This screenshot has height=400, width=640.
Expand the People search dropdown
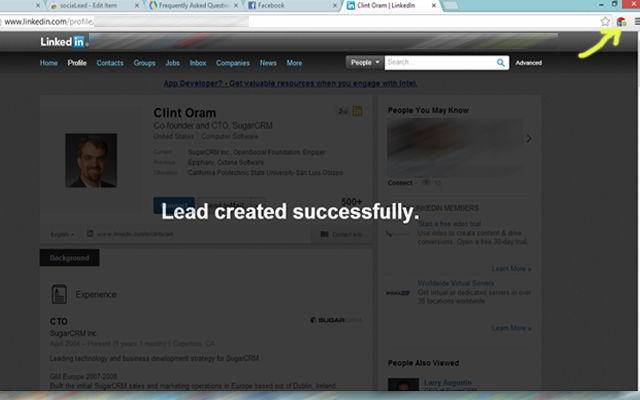click(x=365, y=62)
